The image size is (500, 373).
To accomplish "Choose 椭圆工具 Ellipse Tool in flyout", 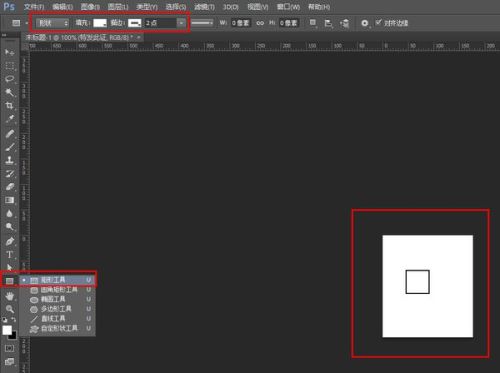I will 57,299.
